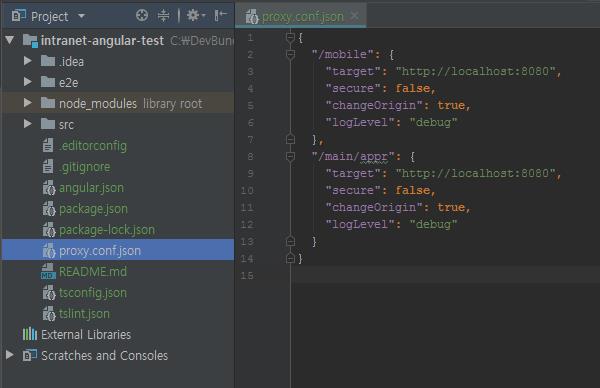
Task: Click the README.md markdown file icon
Action: [48, 272]
